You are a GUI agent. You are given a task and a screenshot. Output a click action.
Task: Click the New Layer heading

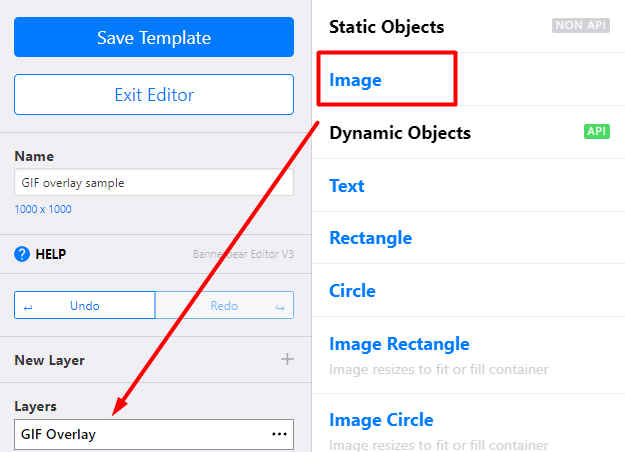50,359
